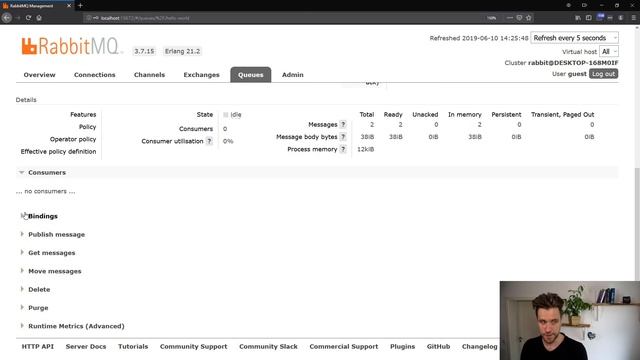
Task: Switch to the Channels tab
Action: coord(149,75)
